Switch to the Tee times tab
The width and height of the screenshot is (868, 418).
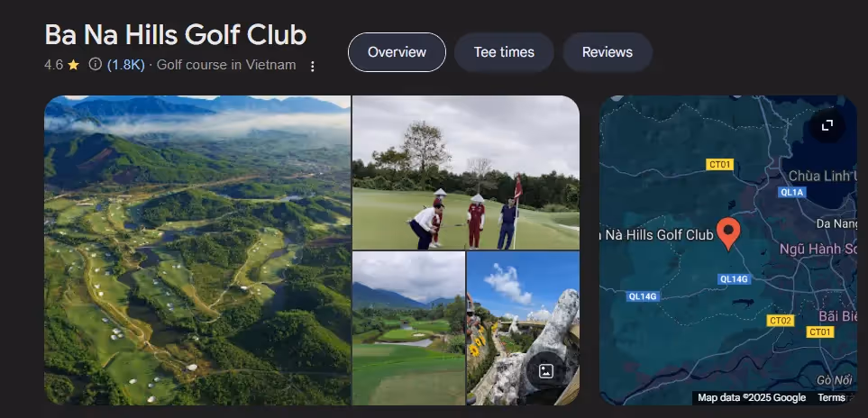coord(504,52)
